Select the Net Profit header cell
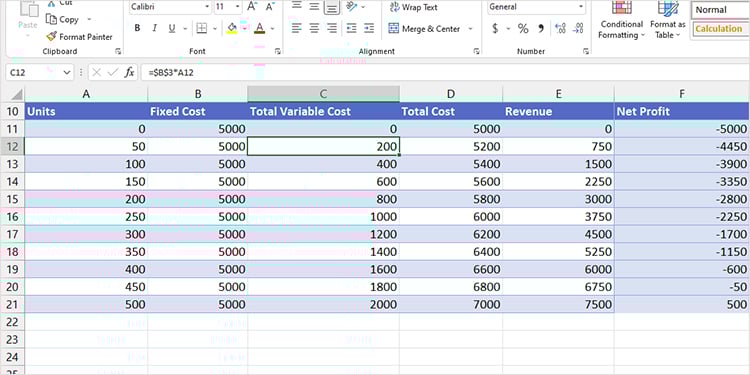 pos(682,111)
